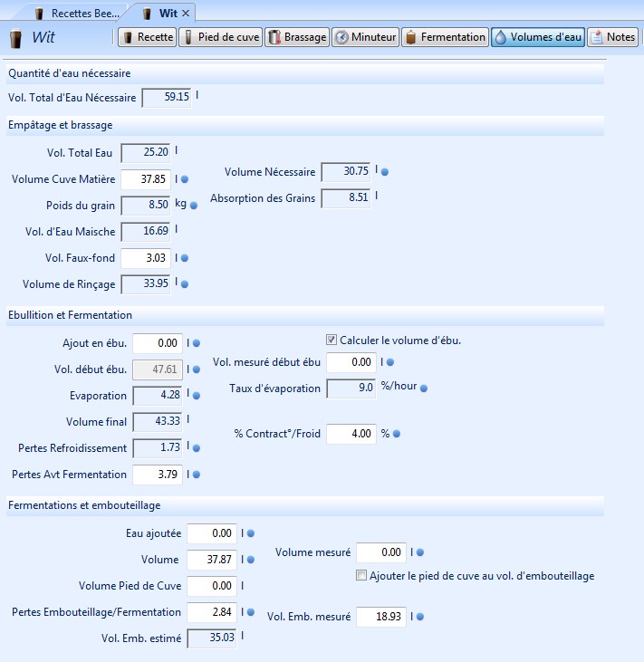644x662 pixels.
Task: Click the Pertes Avt Fermentation field
Action: click(158, 474)
